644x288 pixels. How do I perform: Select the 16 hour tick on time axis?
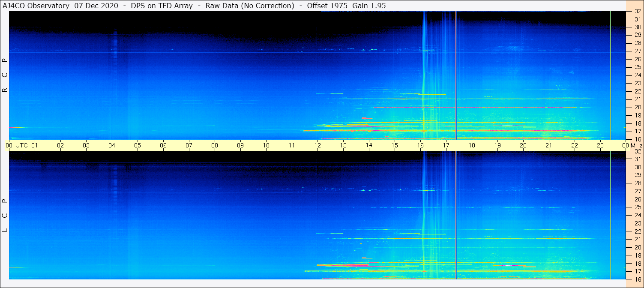[x=420, y=145]
